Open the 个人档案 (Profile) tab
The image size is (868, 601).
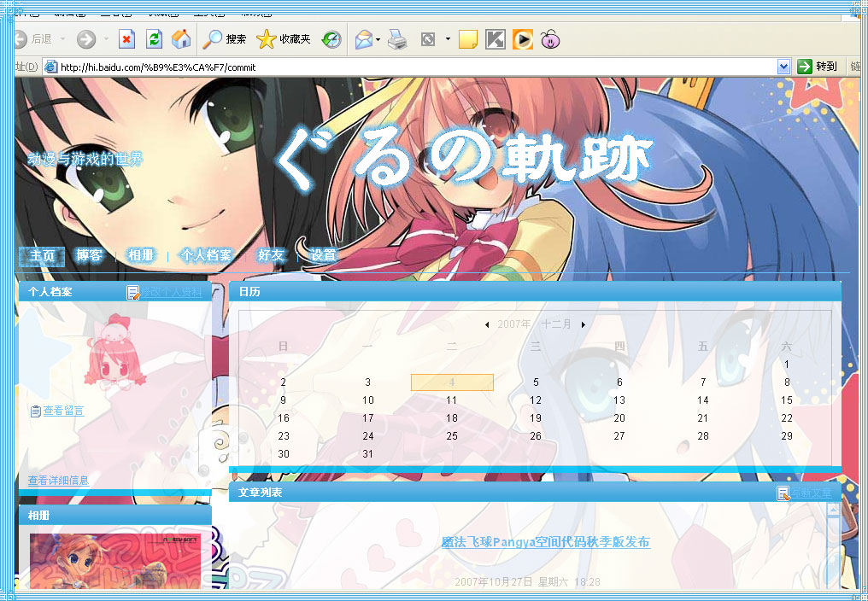(x=206, y=255)
